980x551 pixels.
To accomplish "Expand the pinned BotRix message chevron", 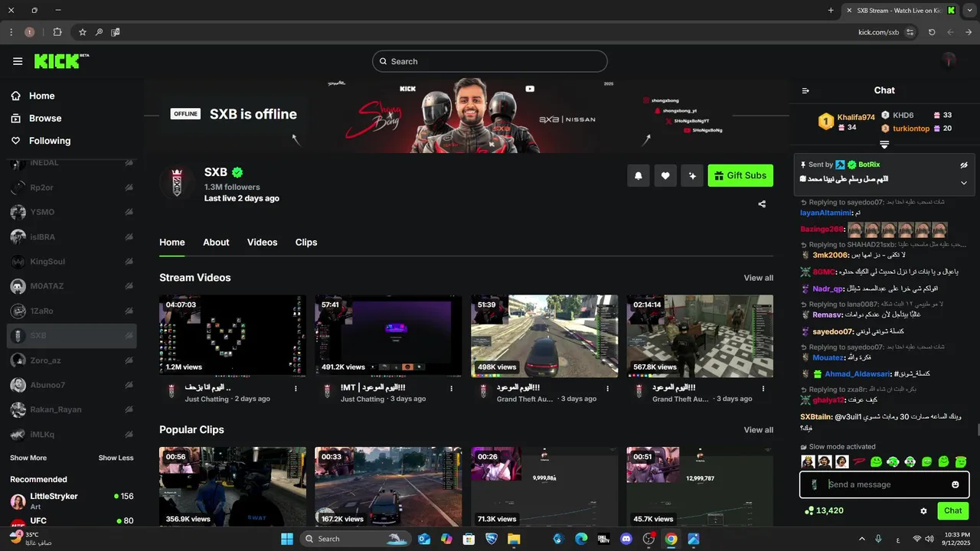I will pyautogui.click(x=964, y=183).
